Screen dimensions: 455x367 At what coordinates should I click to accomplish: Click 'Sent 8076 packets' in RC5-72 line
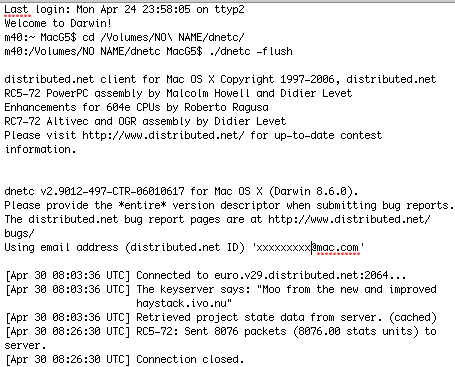(235, 331)
